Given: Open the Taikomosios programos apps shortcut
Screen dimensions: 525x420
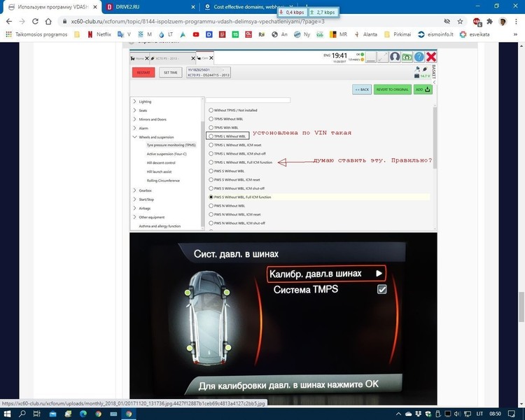Looking at the screenshot, I should point(37,34).
